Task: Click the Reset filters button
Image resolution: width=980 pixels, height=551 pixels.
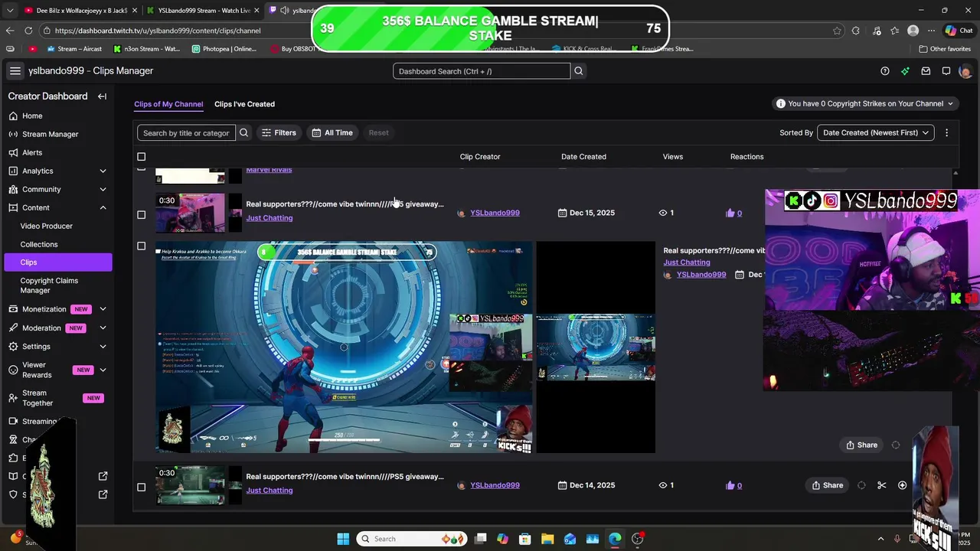Action: [378, 132]
